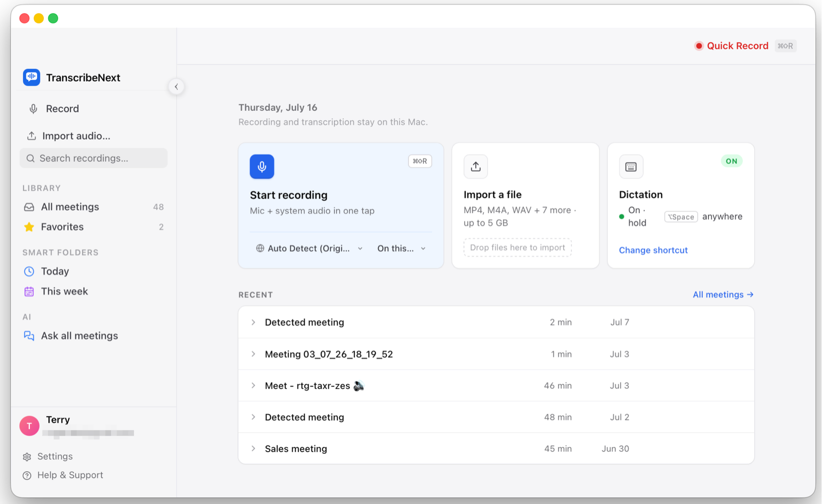822x504 pixels.
Task: Open Help & Support
Action: pos(70,476)
